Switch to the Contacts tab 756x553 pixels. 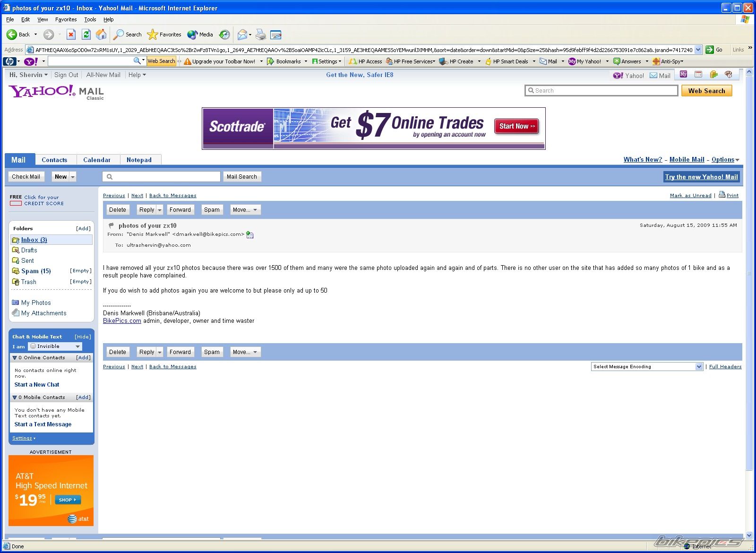coord(54,160)
